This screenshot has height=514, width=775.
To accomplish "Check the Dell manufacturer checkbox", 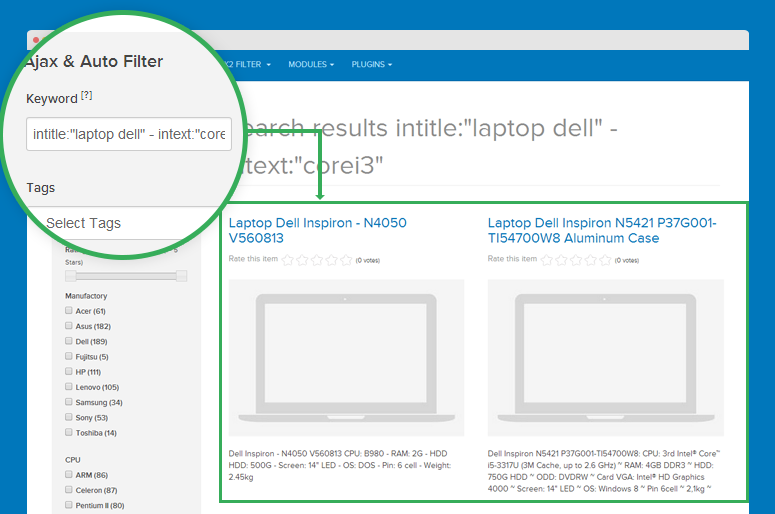I will pos(70,341).
